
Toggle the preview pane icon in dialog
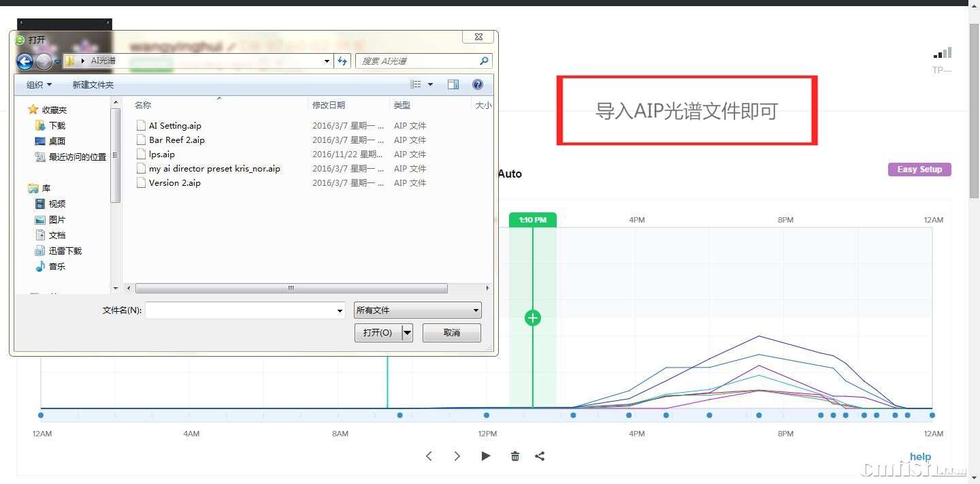coord(453,84)
